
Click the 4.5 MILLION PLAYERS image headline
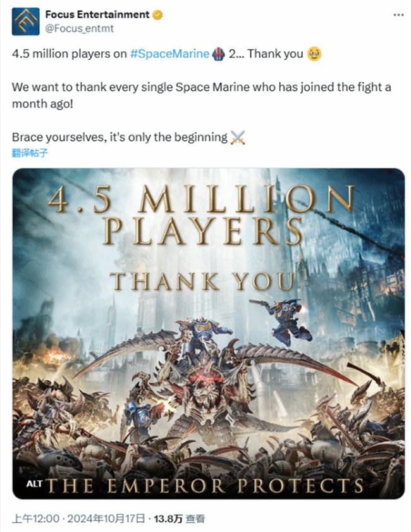pos(202,215)
